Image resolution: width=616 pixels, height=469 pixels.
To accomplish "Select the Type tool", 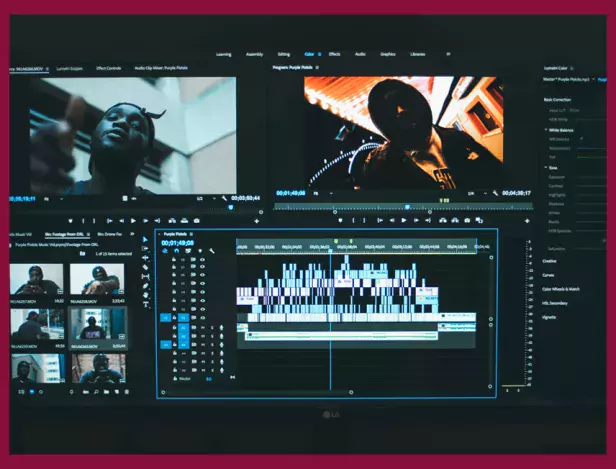I will pos(146,304).
